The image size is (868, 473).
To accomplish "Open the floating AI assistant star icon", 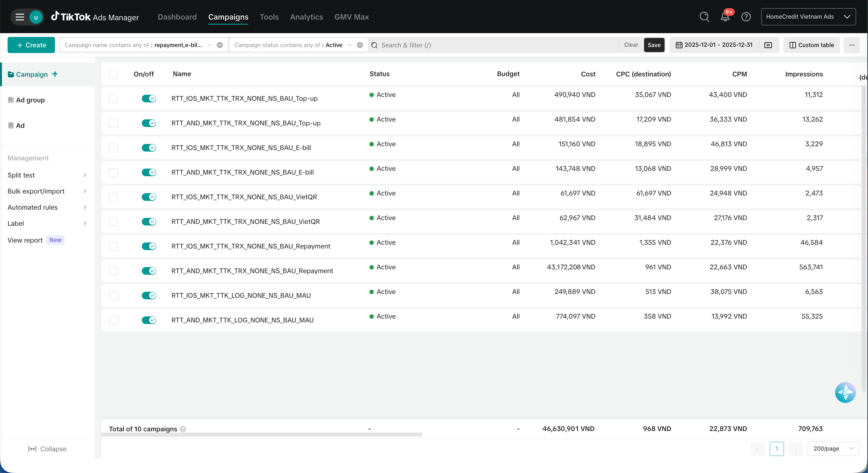I will 845,392.
